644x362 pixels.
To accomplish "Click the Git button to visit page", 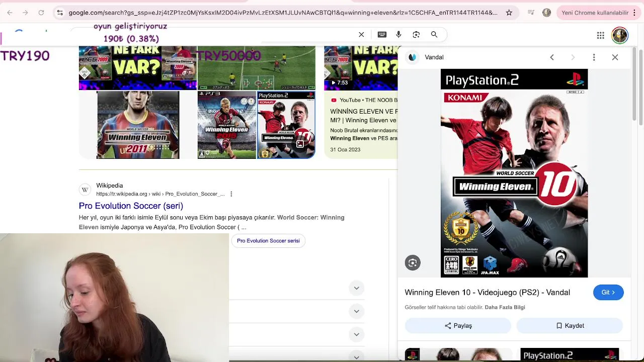I will (x=608, y=293).
